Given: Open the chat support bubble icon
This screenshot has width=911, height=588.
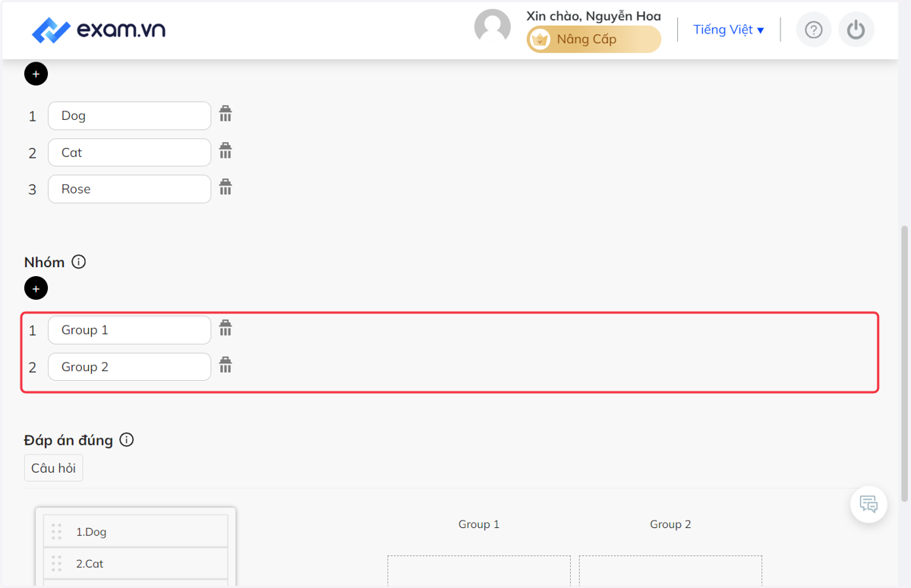Looking at the screenshot, I should 868,504.
